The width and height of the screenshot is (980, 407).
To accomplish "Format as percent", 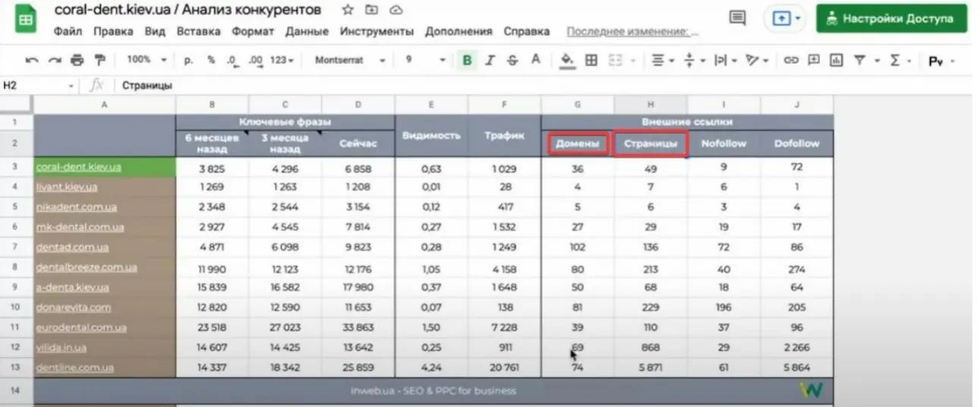I will tap(211, 59).
